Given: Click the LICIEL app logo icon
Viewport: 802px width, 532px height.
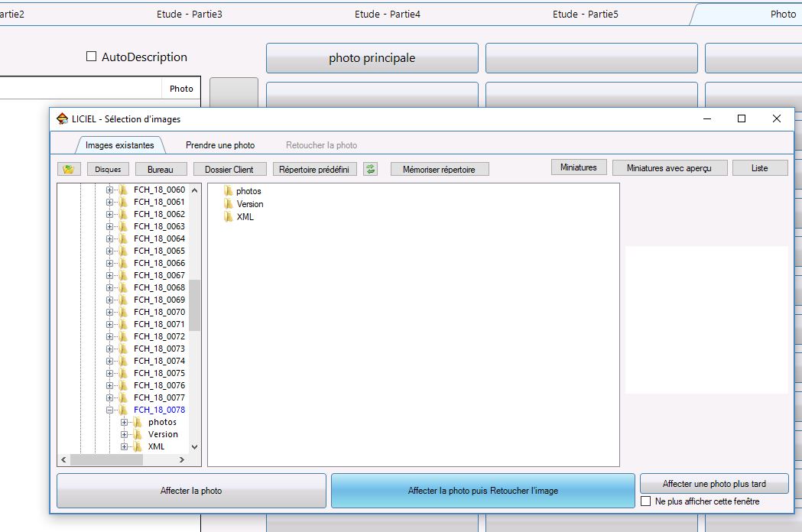Looking at the screenshot, I should 63,118.
